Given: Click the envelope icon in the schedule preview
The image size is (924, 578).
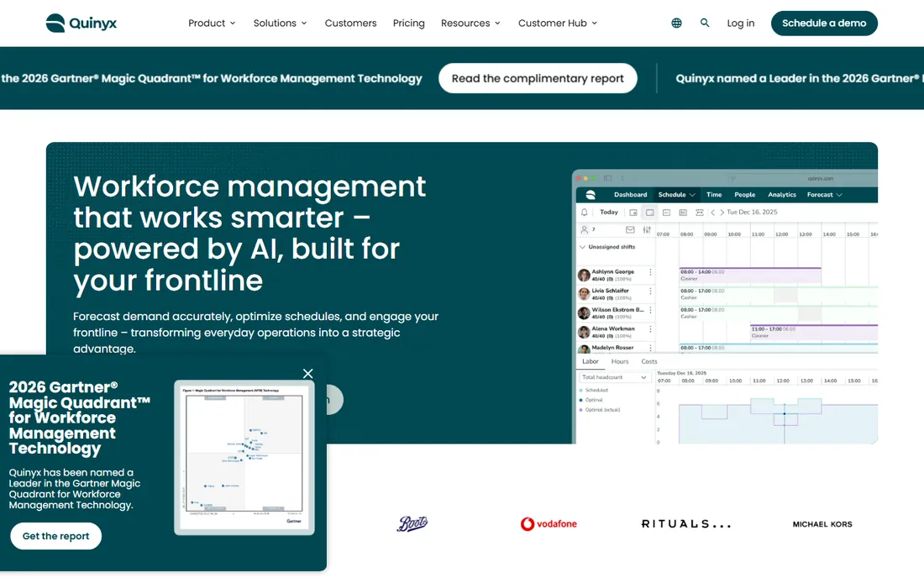Looking at the screenshot, I should pyautogui.click(x=630, y=230).
